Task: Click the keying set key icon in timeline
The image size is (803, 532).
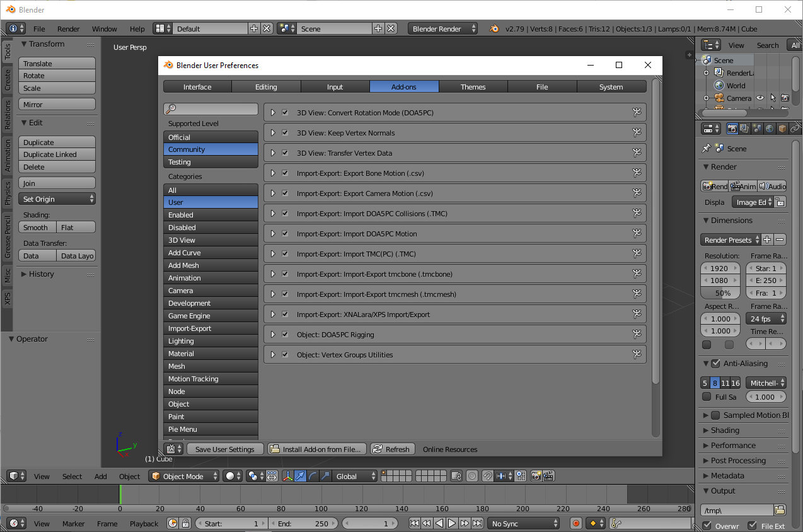Action: click(x=616, y=523)
